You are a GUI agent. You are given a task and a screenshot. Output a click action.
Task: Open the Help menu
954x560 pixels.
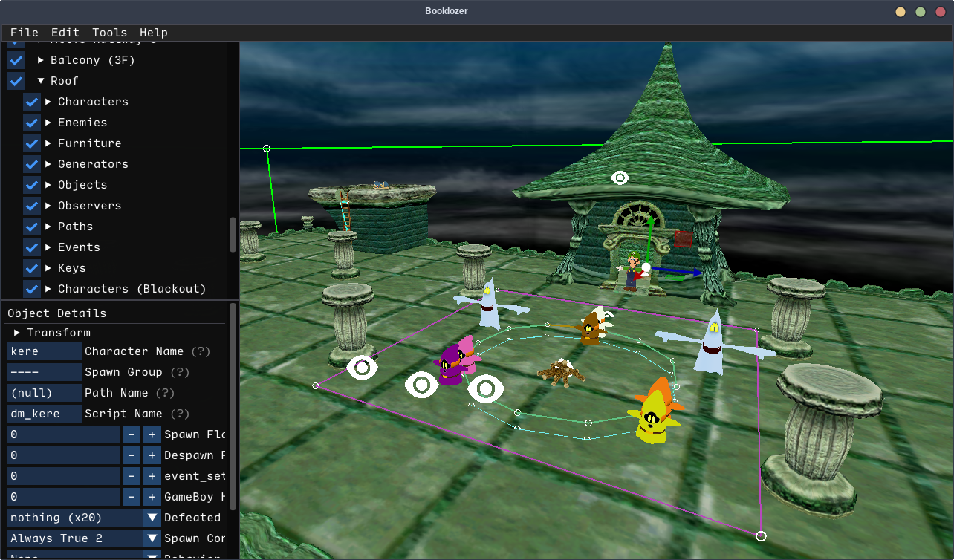[x=154, y=33]
